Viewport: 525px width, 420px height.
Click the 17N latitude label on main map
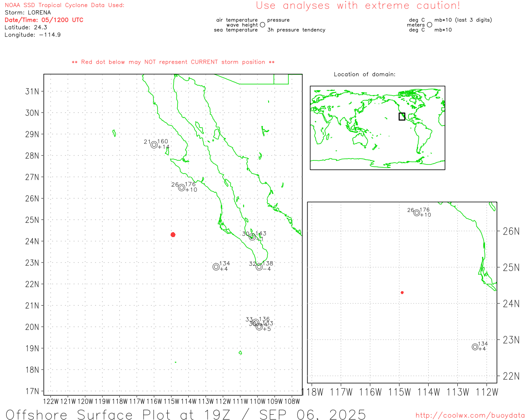click(x=32, y=391)
